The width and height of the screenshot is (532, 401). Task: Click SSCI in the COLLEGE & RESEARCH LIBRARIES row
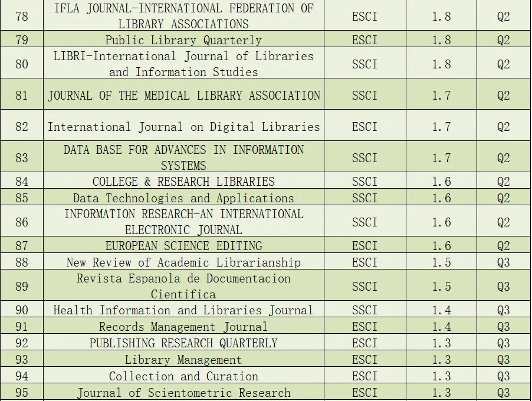click(364, 182)
